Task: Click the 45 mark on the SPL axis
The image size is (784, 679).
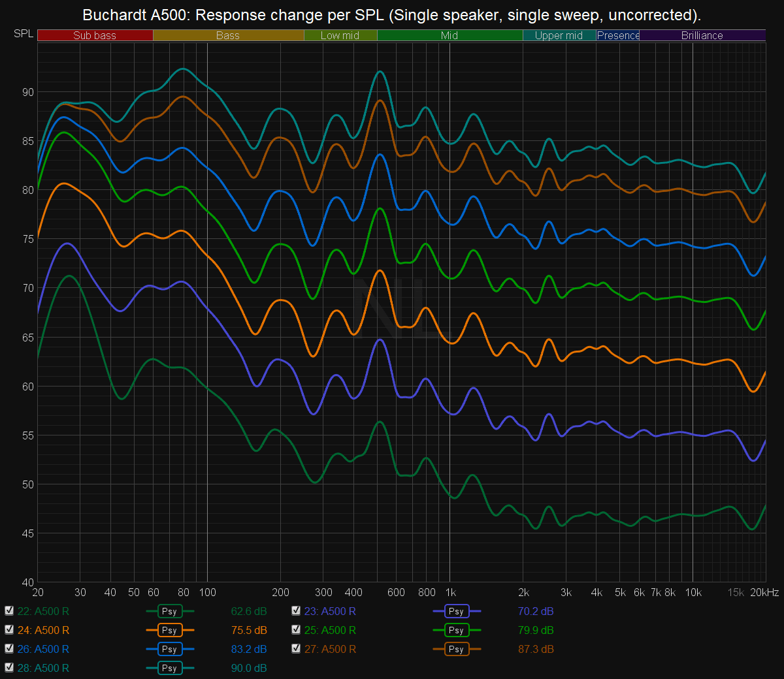Action: point(28,533)
